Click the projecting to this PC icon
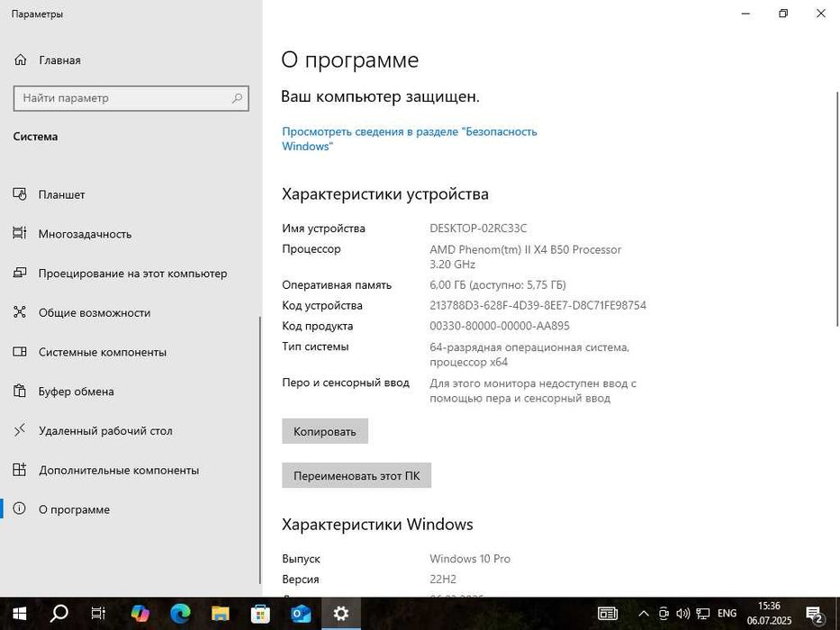This screenshot has width=840, height=630. tap(19, 273)
